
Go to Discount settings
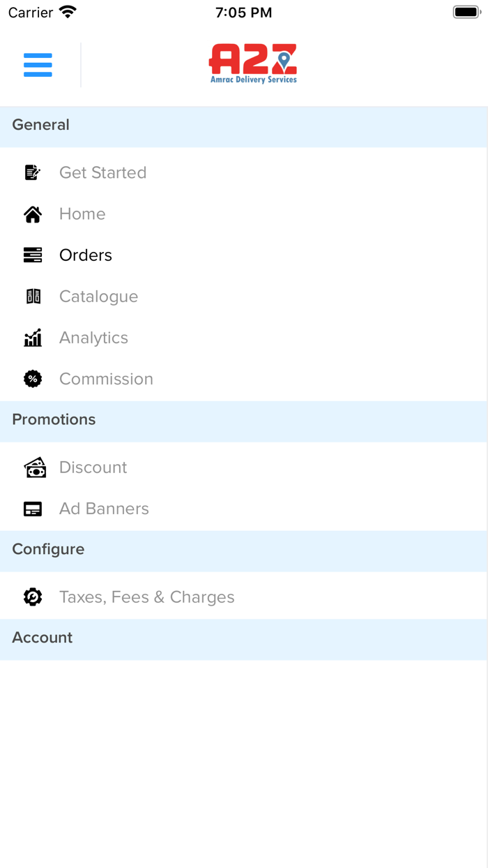[93, 467]
